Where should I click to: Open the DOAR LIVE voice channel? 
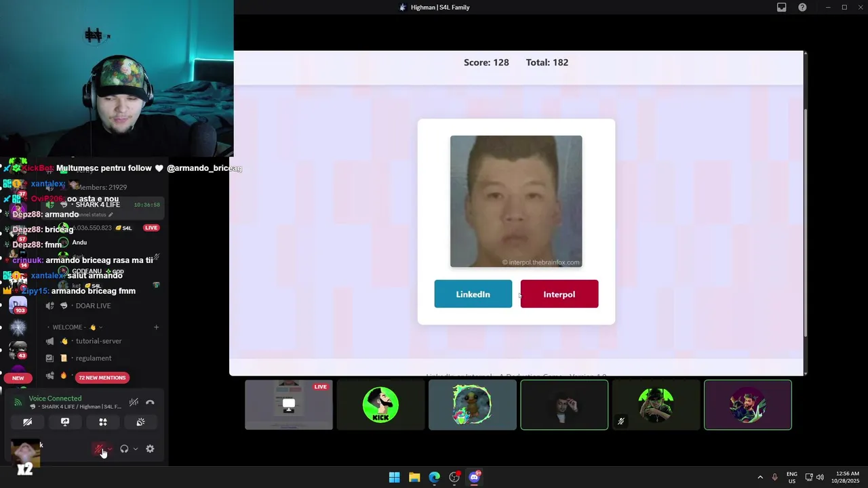(x=94, y=306)
